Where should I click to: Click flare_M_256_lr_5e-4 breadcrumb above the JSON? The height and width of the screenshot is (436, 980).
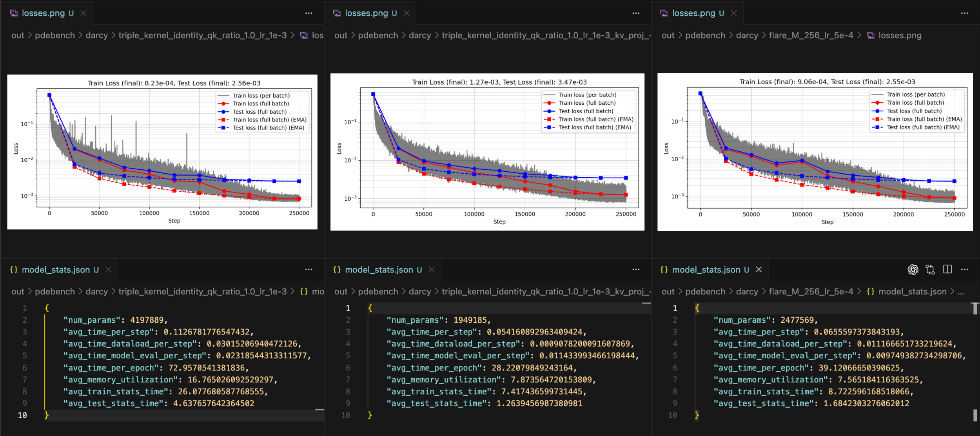811,291
